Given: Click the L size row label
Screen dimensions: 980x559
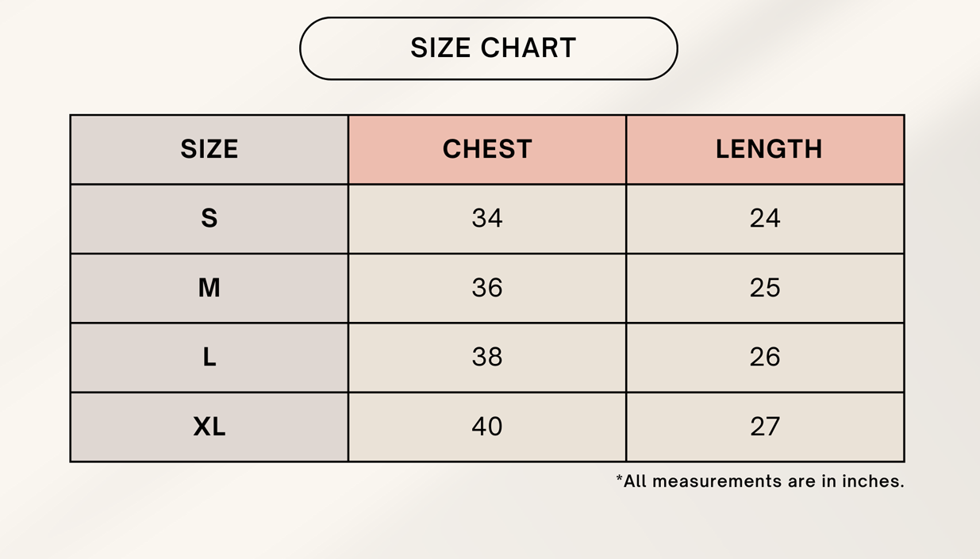Looking at the screenshot, I should pyautogui.click(x=209, y=358).
